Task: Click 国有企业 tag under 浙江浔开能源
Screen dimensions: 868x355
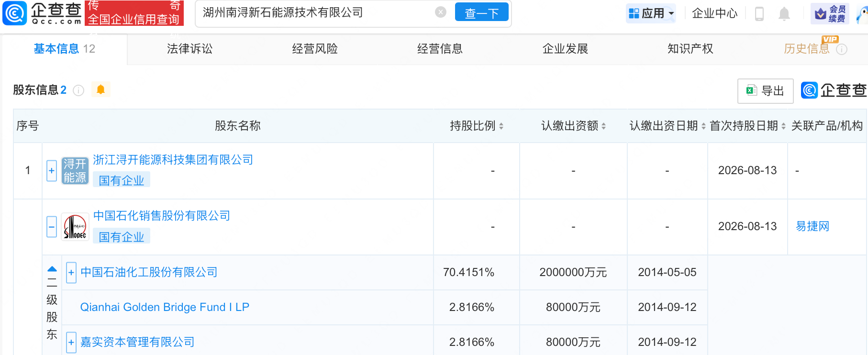Action: [x=122, y=180]
